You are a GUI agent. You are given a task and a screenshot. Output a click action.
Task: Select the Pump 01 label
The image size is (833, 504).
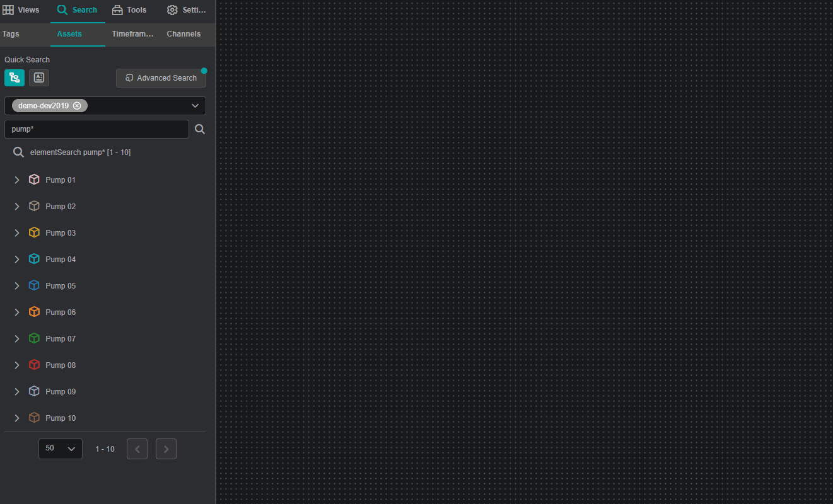(61, 180)
